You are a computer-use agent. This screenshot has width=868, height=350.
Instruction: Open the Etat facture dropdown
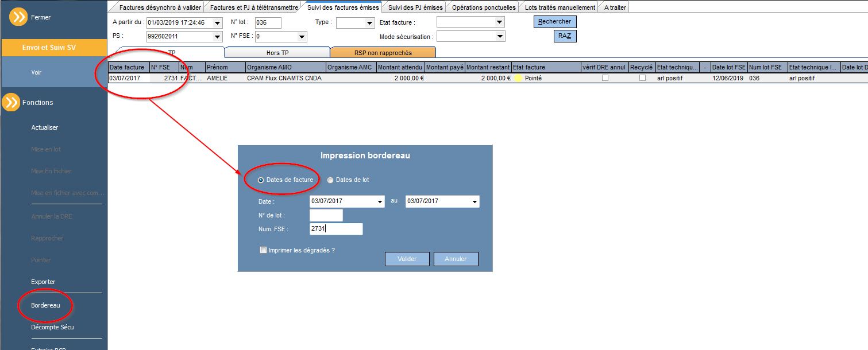pyautogui.click(x=470, y=22)
